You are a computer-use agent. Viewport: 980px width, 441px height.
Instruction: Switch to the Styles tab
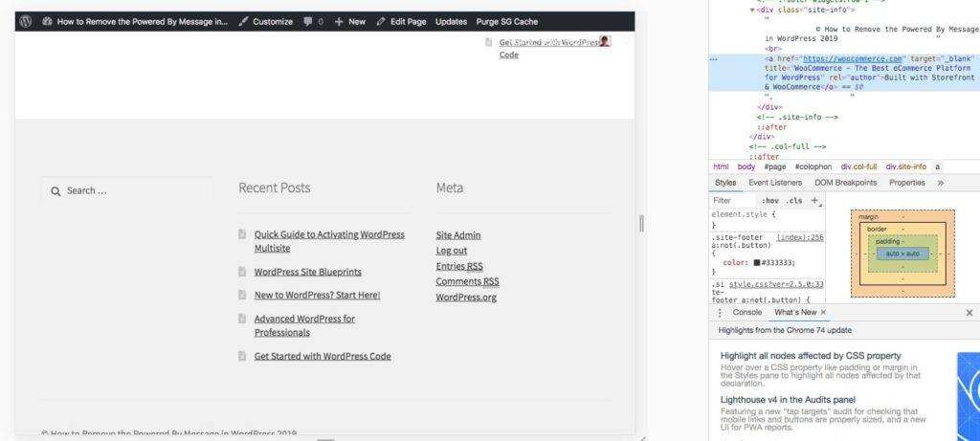[725, 183]
